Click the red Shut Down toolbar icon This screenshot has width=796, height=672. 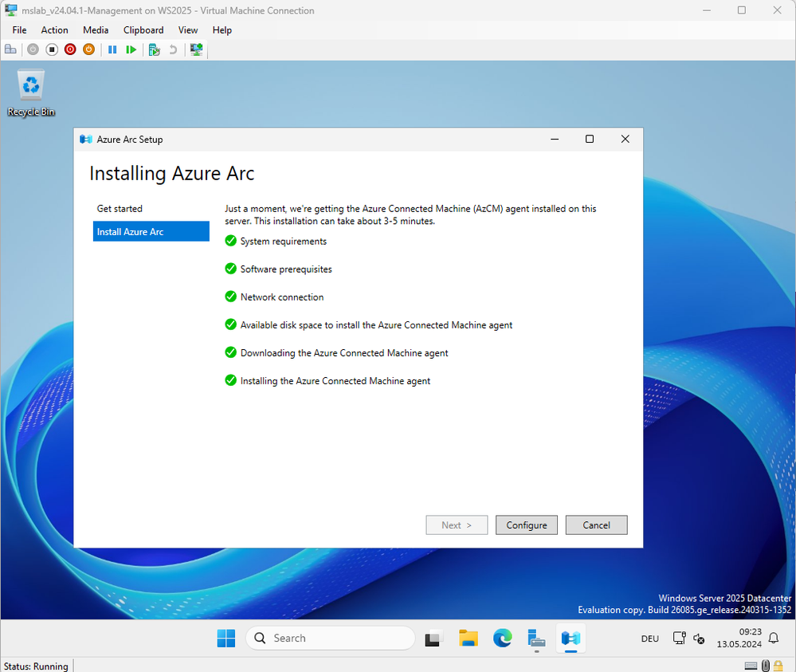coord(70,49)
